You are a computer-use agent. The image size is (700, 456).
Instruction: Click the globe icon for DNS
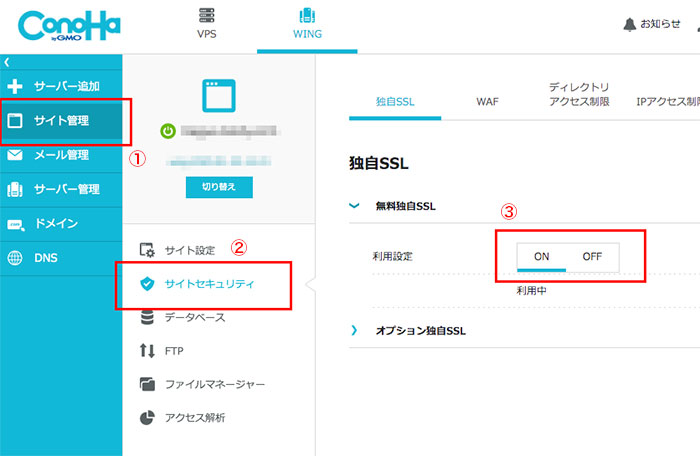pos(15,258)
